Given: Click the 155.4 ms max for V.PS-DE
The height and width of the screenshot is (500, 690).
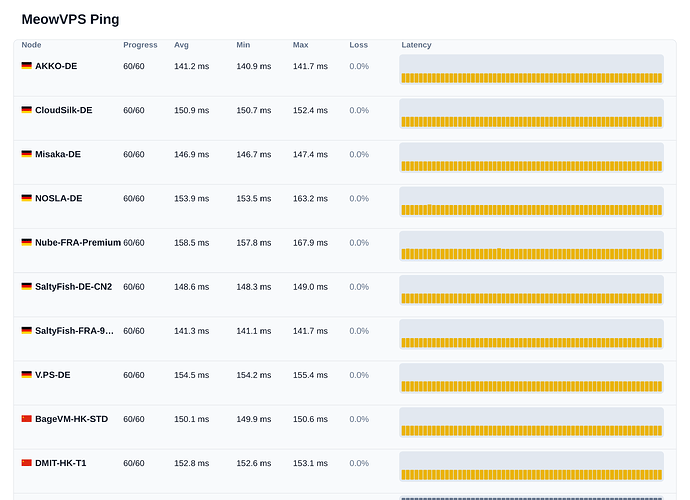Looking at the screenshot, I should (x=310, y=375).
